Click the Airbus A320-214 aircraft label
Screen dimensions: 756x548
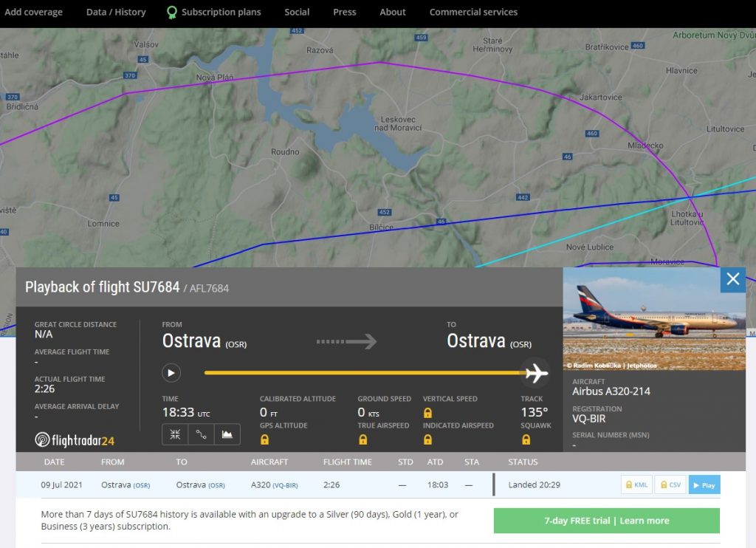click(611, 391)
